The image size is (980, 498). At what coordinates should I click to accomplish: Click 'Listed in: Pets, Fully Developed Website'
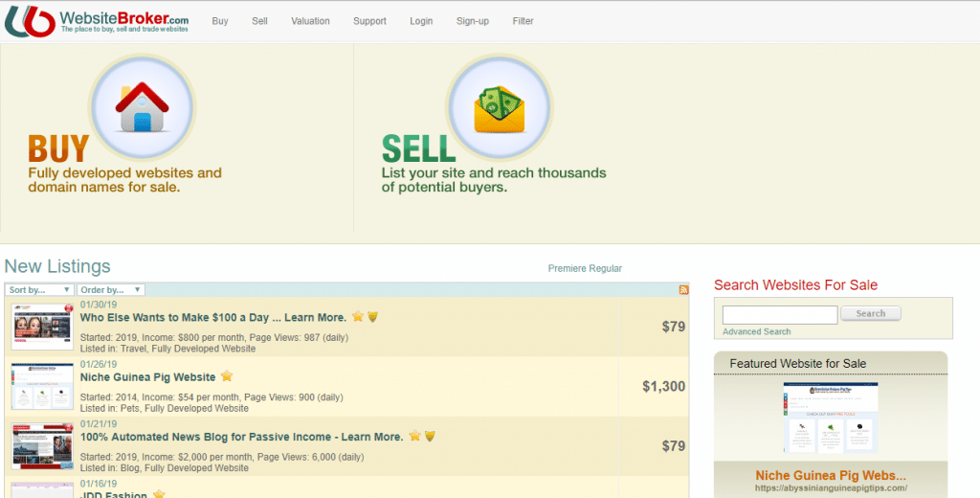coord(165,408)
